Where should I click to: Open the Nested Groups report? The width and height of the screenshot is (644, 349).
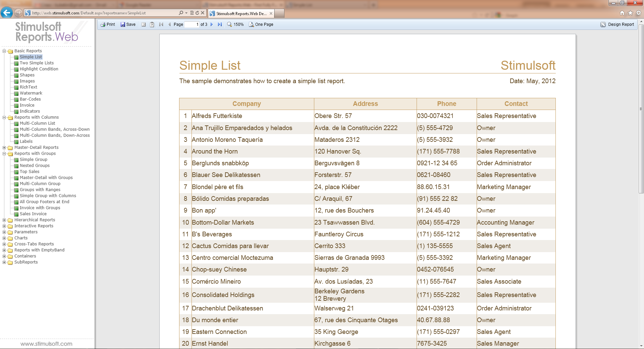pos(35,166)
